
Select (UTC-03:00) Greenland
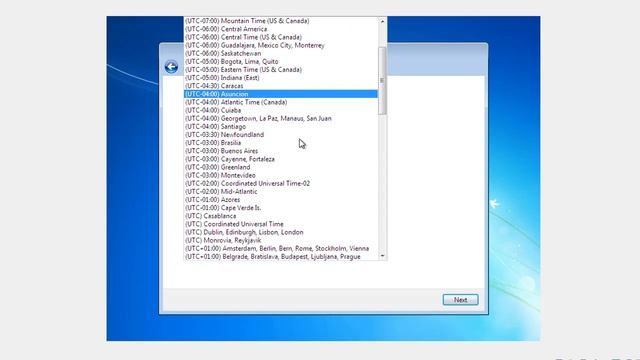[x=281, y=167]
